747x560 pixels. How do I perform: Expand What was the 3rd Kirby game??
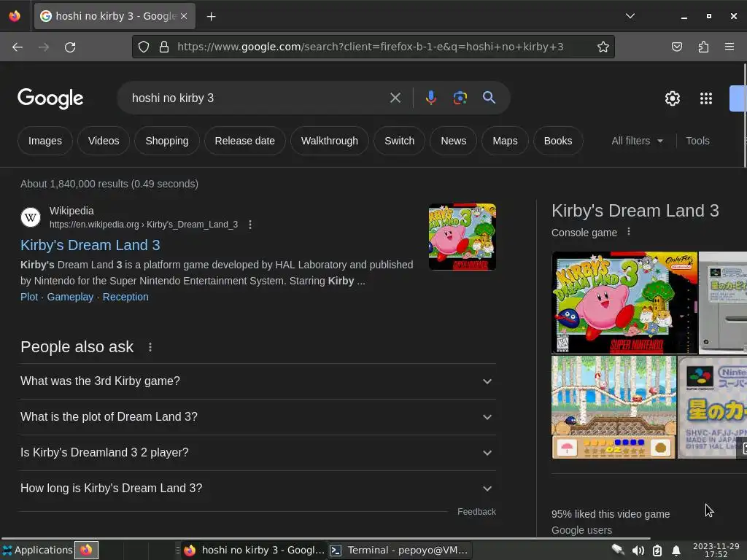point(258,381)
